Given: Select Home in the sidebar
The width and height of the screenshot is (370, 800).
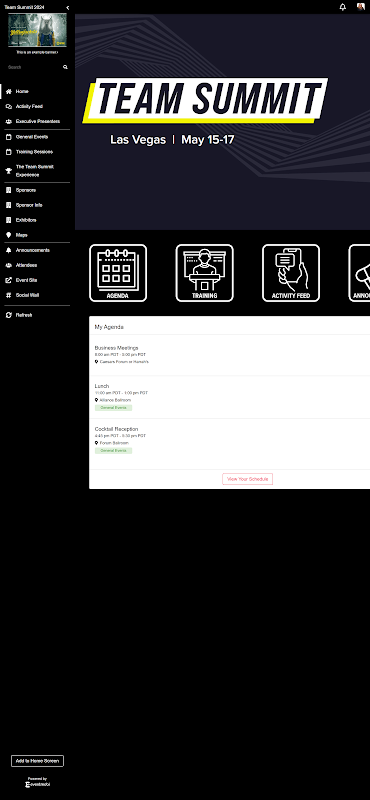Looking at the screenshot, I should [35, 92].
